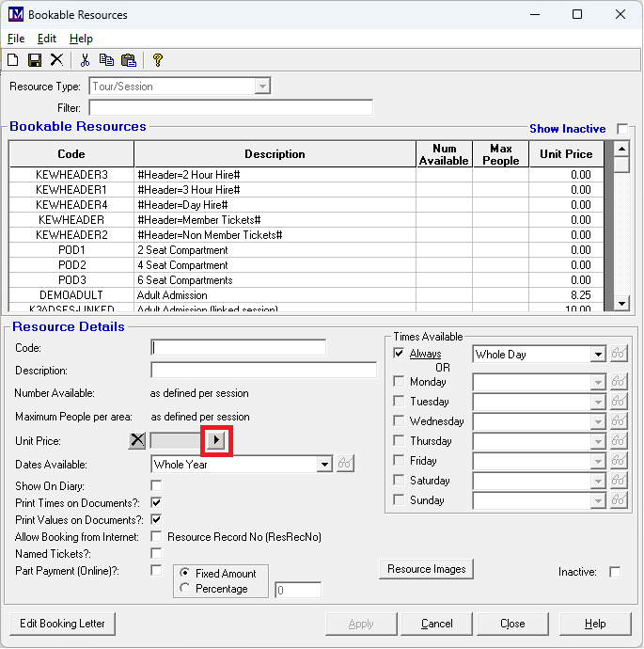The width and height of the screenshot is (644, 649).
Task: Enable the Monday checkbox
Action: click(399, 381)
